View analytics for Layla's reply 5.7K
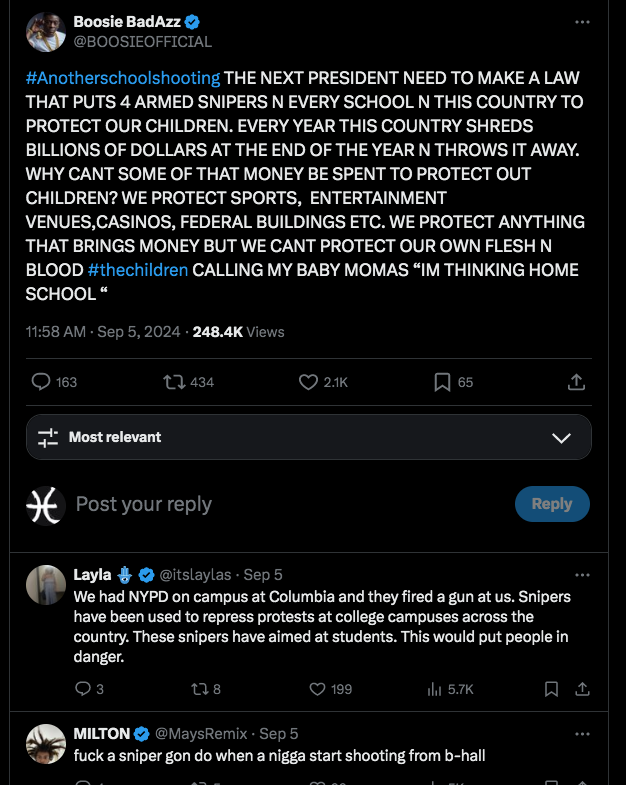 [434, 689]
